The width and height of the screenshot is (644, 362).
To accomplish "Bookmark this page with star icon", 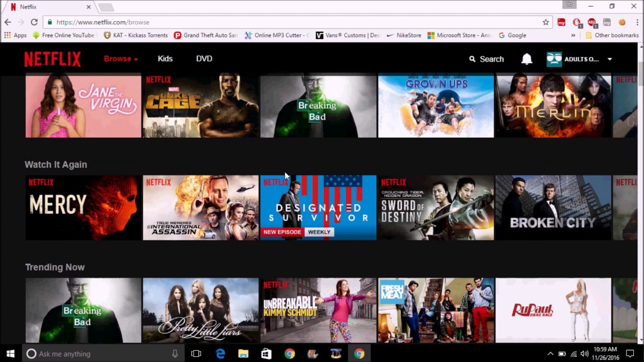I will (545, 22).
